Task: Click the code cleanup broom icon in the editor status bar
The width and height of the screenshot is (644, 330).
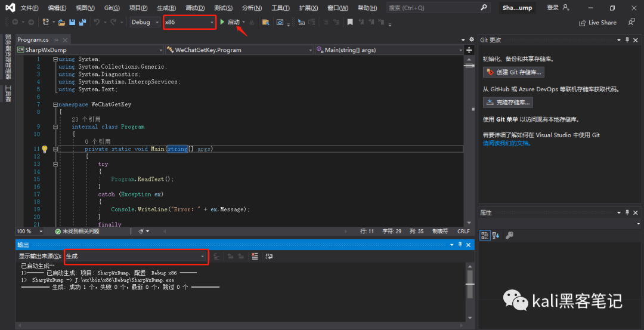Action: (x=141, y=232)
